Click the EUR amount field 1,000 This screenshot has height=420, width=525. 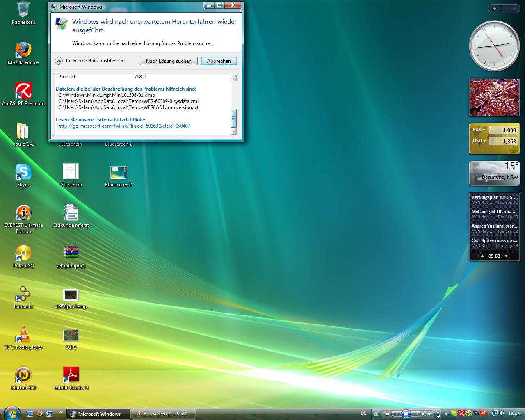(504, 130)
